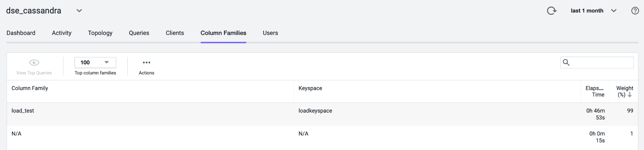Select the N/A column family row
Screen dimensions: 644x150
click(x=322, y=137)
